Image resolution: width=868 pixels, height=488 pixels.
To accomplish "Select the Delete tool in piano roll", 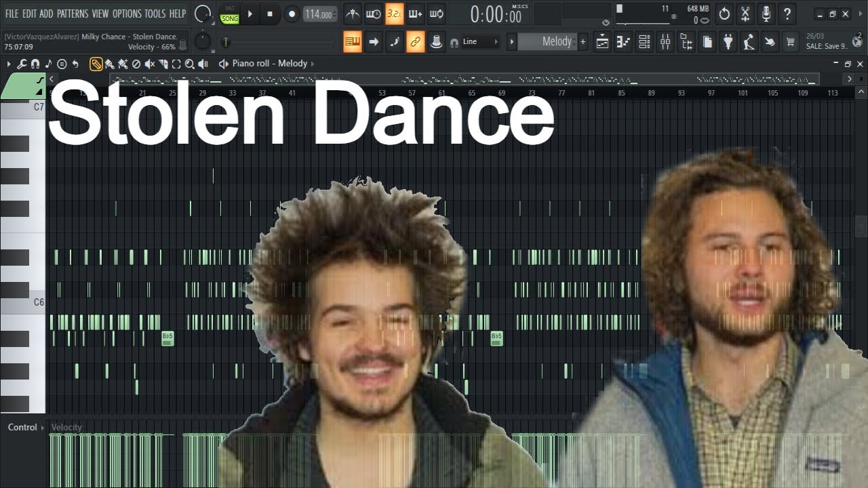I will click(x=136, y=64).
